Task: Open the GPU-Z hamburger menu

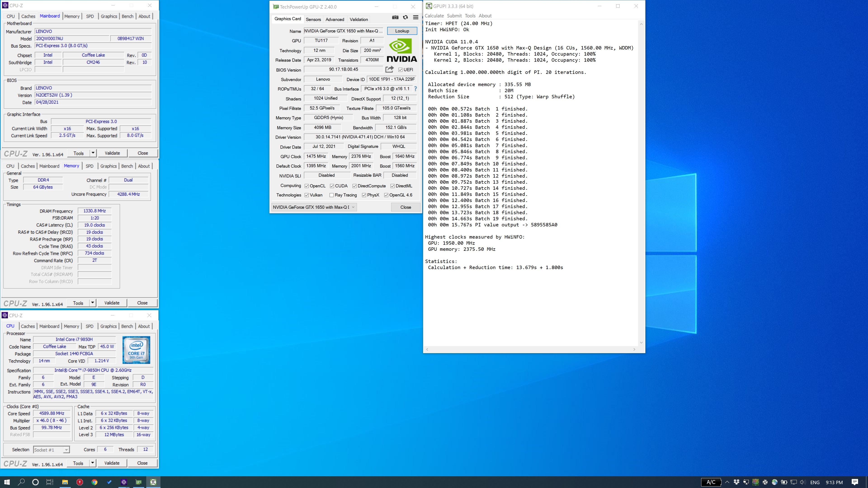Action: [416, 17]
